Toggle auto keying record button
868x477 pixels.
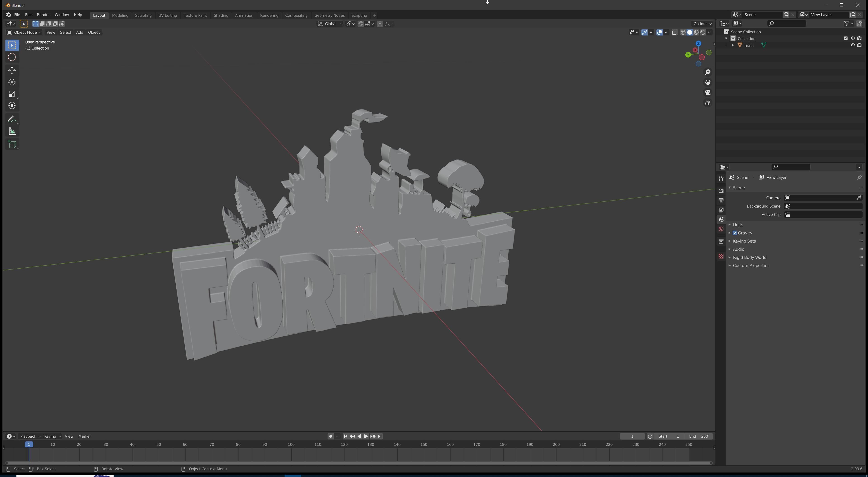point(330,436)
